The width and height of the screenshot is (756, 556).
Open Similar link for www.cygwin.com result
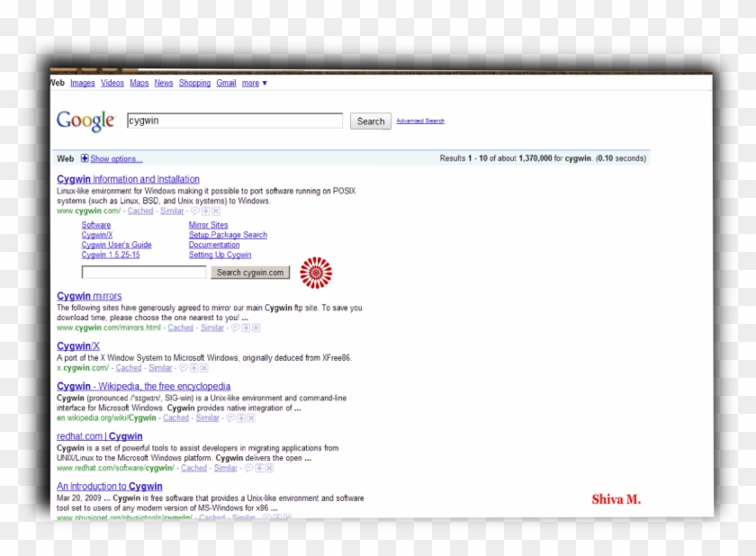(172, 211)
